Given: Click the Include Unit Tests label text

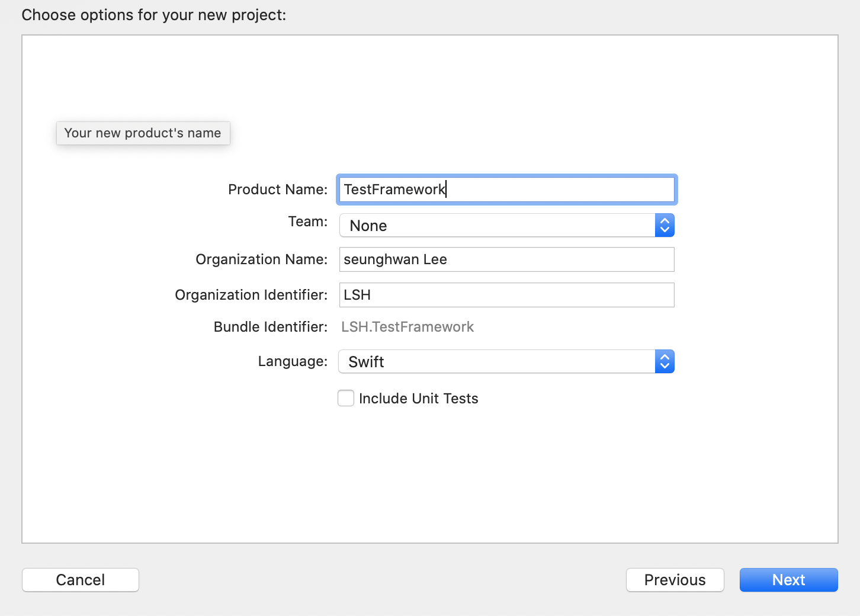Looking at the screenshot, I should click(418, 399).
